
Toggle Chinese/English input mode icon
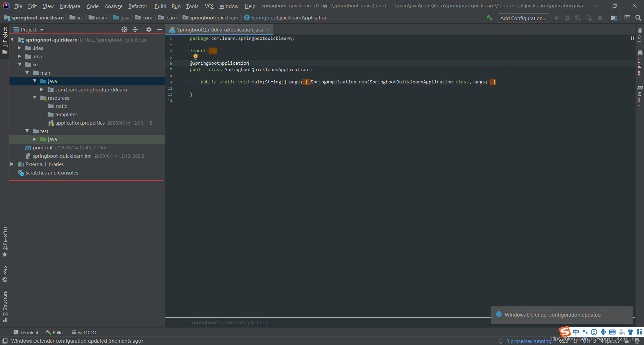coord(576,332)
